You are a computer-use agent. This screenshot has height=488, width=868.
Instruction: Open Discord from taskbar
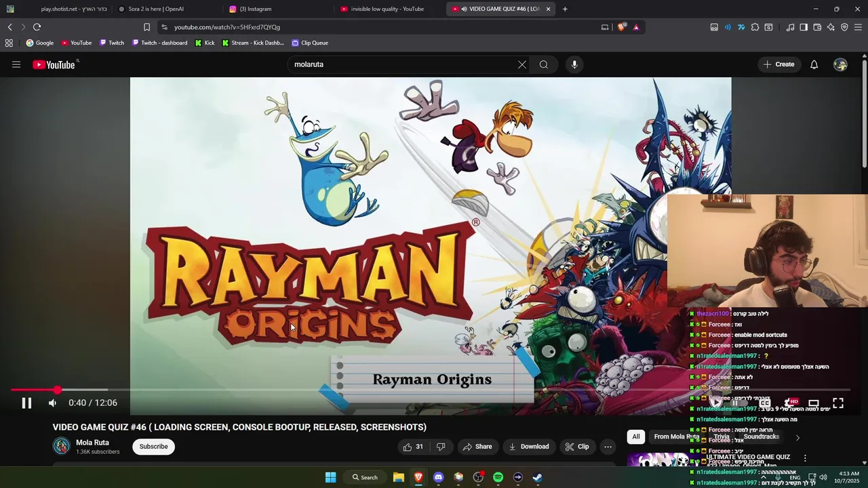438,477
